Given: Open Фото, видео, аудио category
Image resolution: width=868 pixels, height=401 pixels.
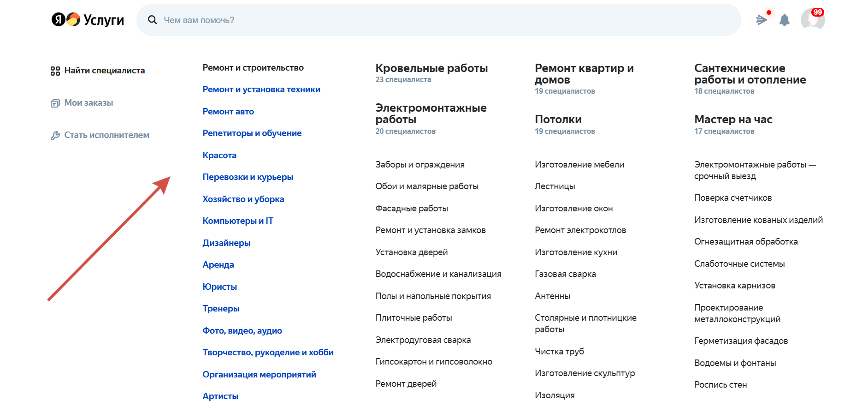Looking at the screenshot, I should pyautogui.click(x=242, y=331).
